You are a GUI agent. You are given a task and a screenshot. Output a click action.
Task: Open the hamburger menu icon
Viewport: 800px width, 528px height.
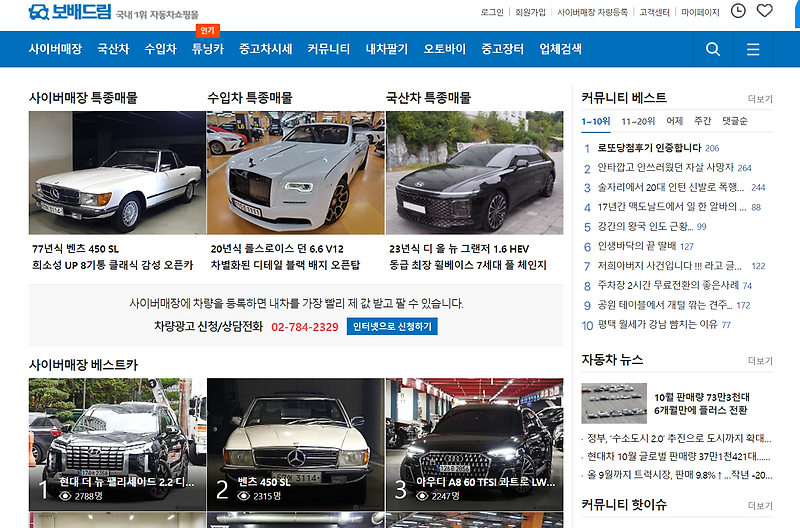tap(753, 49)
